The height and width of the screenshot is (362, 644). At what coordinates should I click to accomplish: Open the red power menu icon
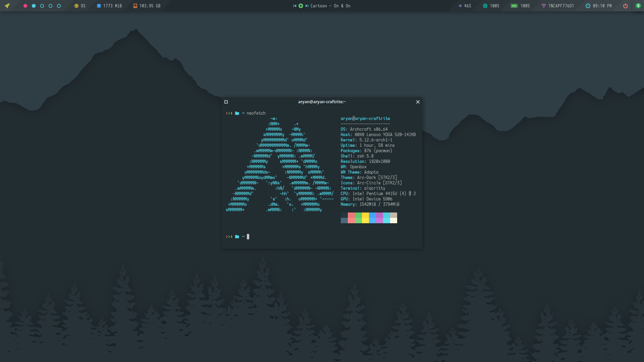[x=625, y=6]
